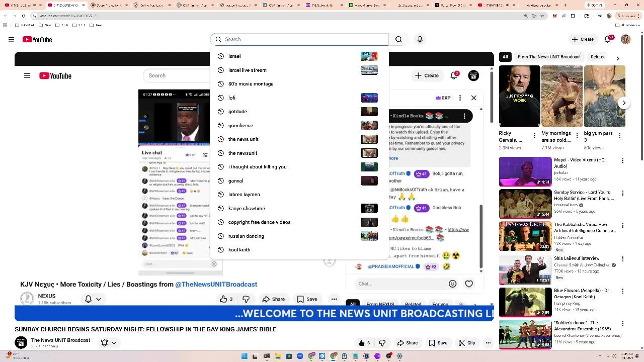This screenshot has width=644, height=362.
Task: Open more actions ellipsis on NEXUS video row
Action: pyautogui.click(x=334, y=299)
